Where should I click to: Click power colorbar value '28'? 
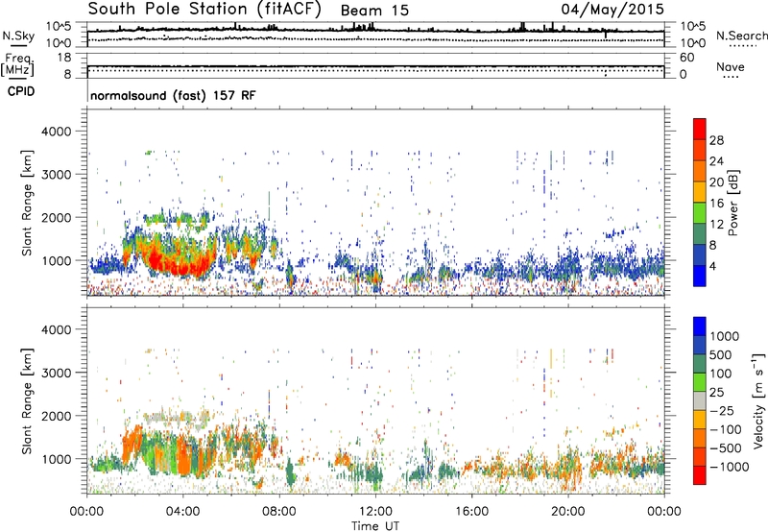(x=716, y=140)
